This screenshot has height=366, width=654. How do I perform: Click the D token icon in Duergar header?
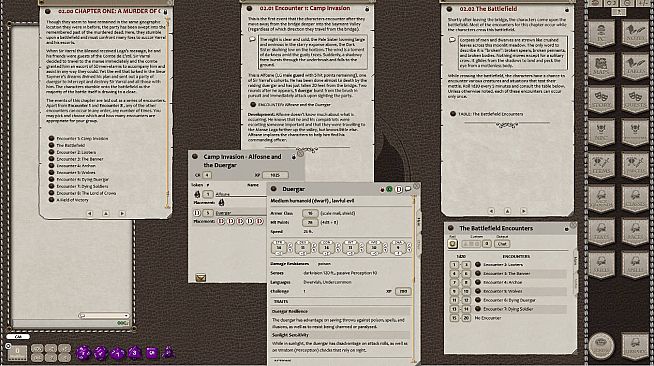click(398, 189)
